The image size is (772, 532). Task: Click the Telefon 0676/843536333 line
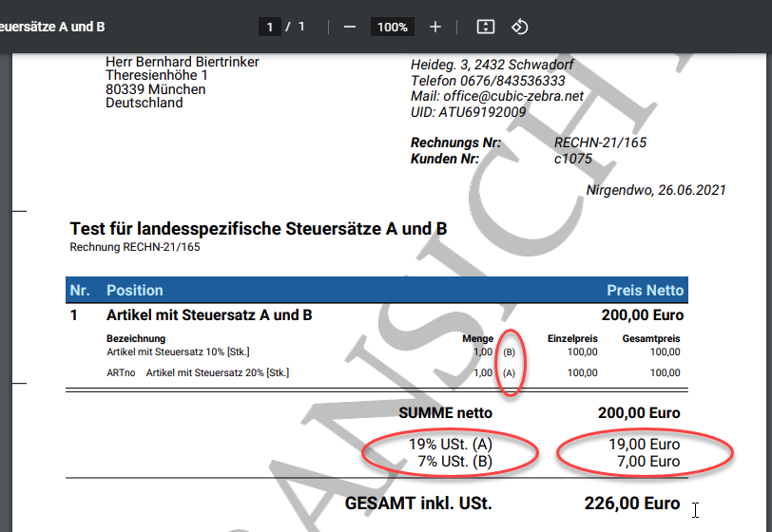tap(488, 80)
